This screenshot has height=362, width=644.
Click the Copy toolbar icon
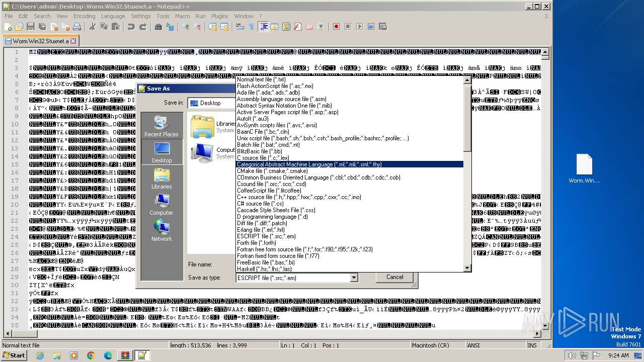[104, 27]
